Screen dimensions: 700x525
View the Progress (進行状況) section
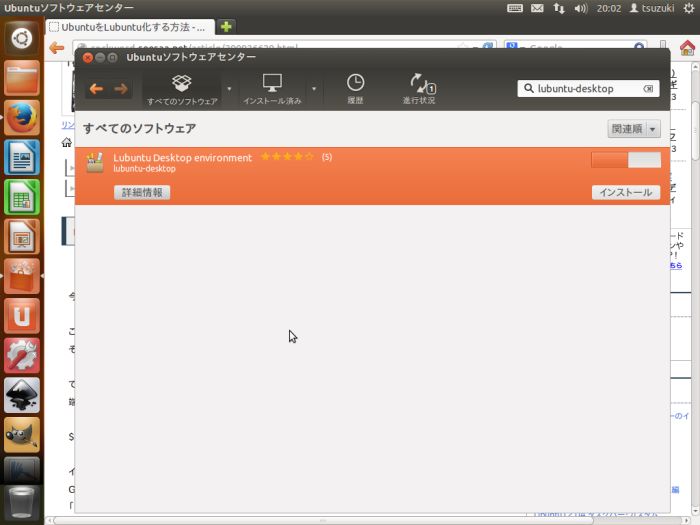(419, 88)
